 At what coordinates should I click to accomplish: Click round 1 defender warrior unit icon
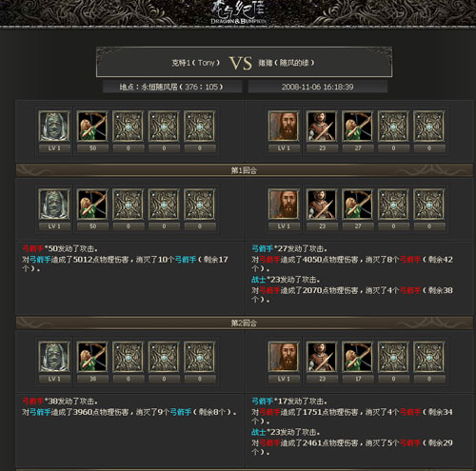pyautogui.click(x=322, y=205)
